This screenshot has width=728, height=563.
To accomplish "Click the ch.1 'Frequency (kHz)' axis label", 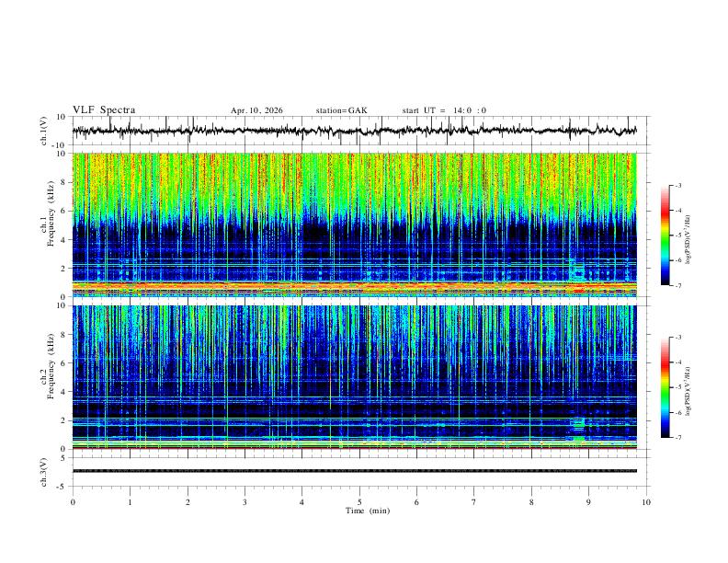I will pos(51,213).
